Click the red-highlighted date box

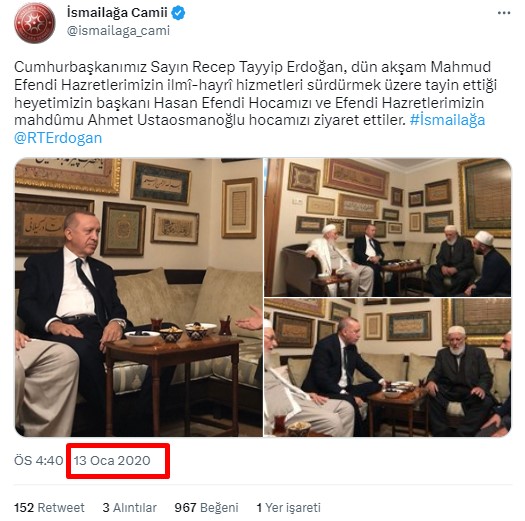118,461
